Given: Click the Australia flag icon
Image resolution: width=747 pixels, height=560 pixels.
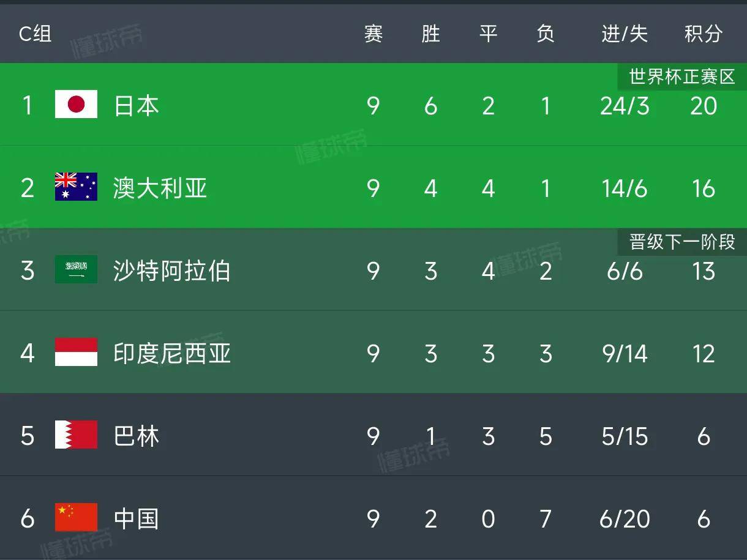Looking at the screenshot, I should coord(76,187).
